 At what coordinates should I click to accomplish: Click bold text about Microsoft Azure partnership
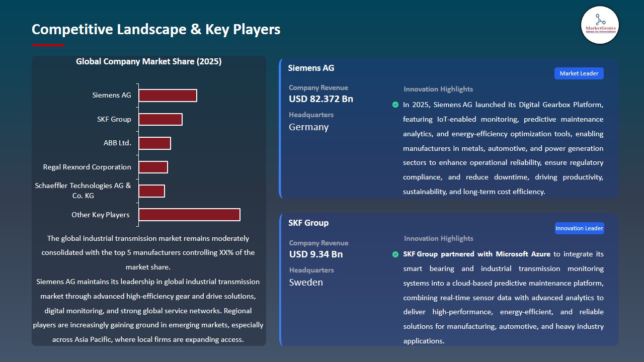click(476, 254)
